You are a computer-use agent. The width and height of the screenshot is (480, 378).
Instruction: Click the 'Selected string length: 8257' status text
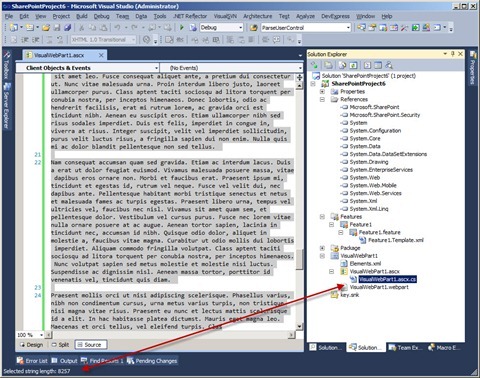tap(37, 371)
